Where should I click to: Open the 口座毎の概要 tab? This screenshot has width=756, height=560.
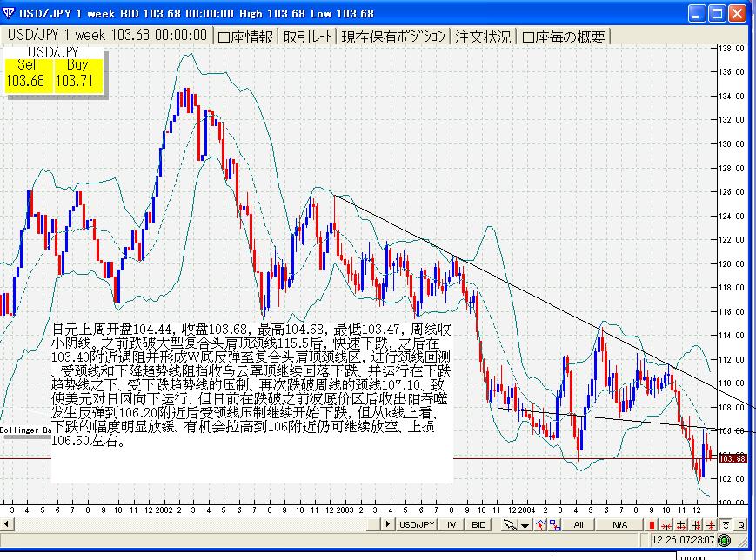(564, 37)
